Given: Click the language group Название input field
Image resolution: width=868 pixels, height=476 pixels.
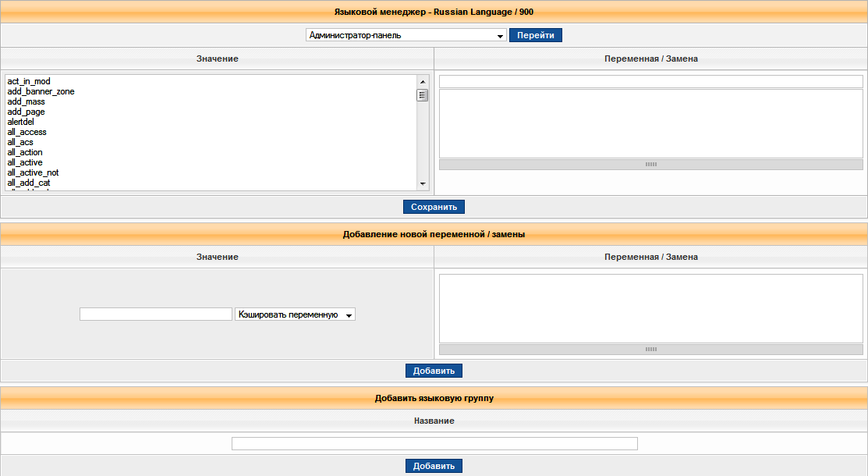Looking at the screenshot, I should click(434, 444).
